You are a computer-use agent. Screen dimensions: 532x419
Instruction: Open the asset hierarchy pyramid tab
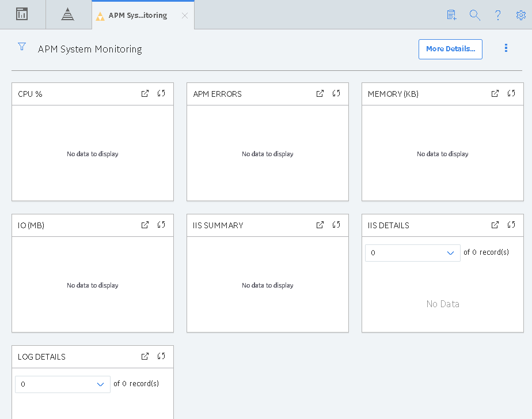(x=67, y=14)
